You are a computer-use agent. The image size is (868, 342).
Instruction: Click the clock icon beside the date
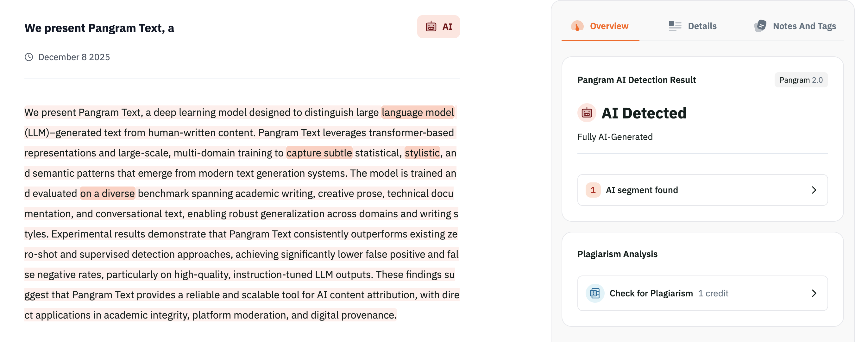coord(29,57)
